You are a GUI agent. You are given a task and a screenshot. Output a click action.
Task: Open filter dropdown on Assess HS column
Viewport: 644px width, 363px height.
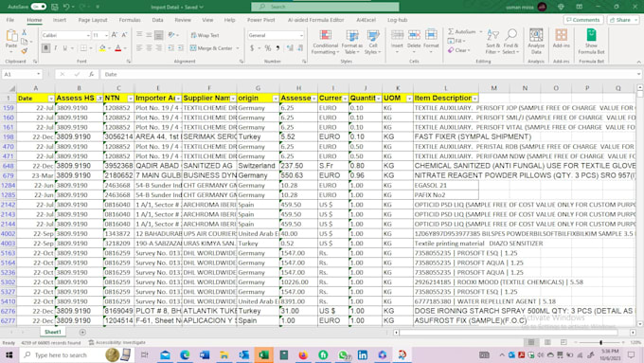click(99, 99)
